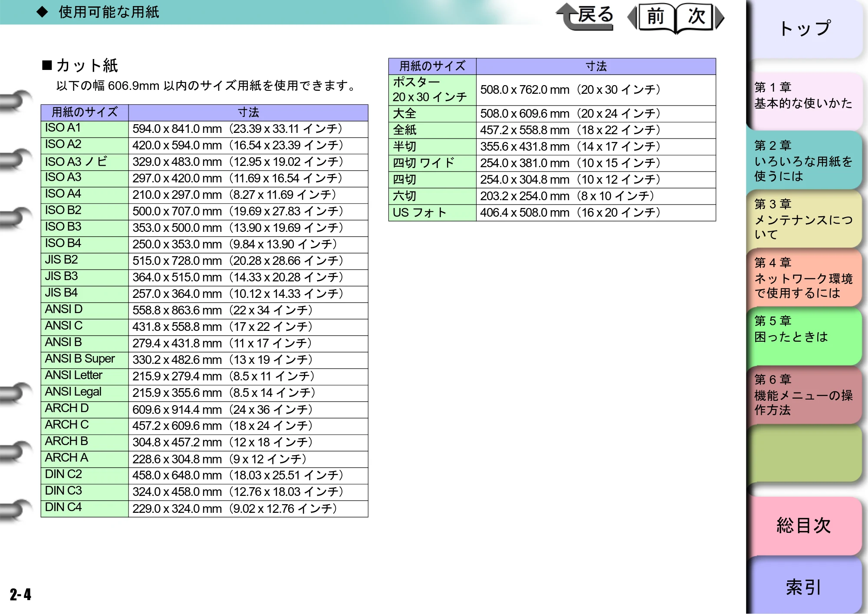868x614 pixels.
Task: Click the 全紙 paper size cell
Action: [432, 130]
